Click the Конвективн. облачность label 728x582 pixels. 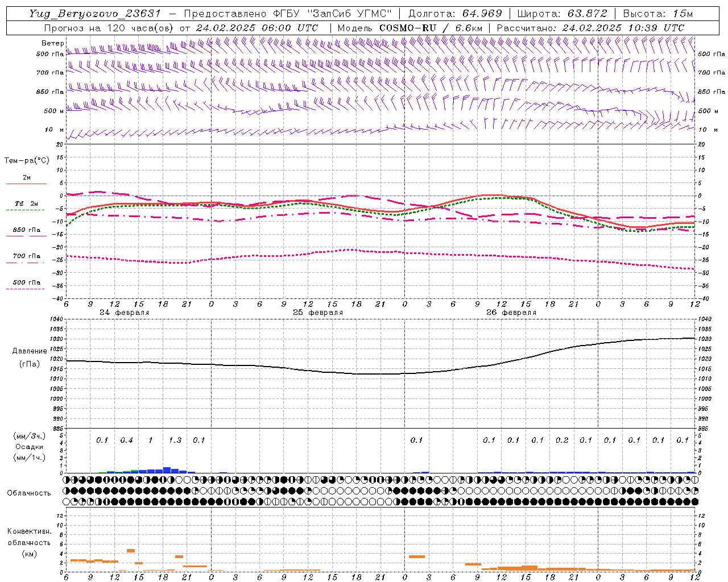[x=29, y=537]
